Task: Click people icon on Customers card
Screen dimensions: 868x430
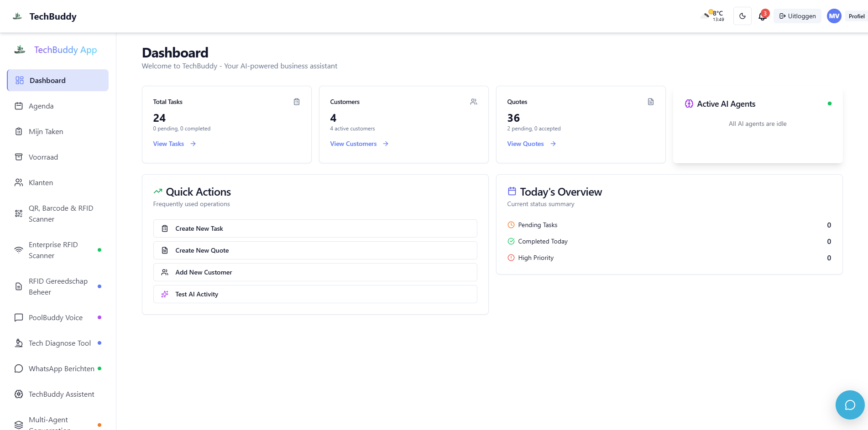Action: click(x=474, y=102)
